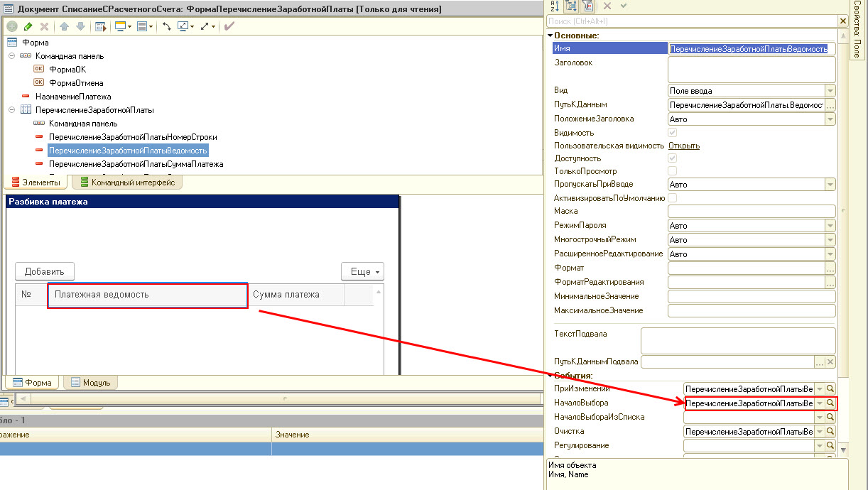Click into the Заголовок input field
Image resolution: width=868 pixels, height=490 pixels.
click(x=752, y=70)
